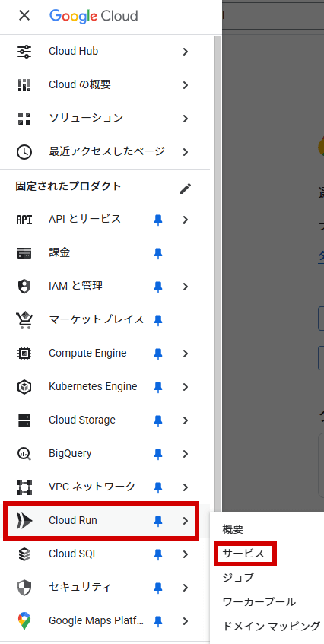
Task: Open the Cloud SQL label
Action: click(73, 554)
